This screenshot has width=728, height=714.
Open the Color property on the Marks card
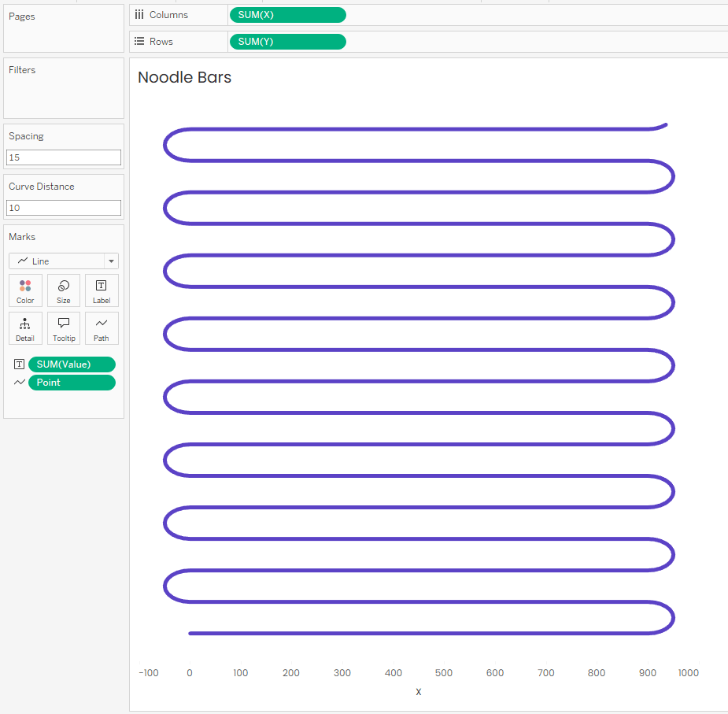(x=25, y=290)
